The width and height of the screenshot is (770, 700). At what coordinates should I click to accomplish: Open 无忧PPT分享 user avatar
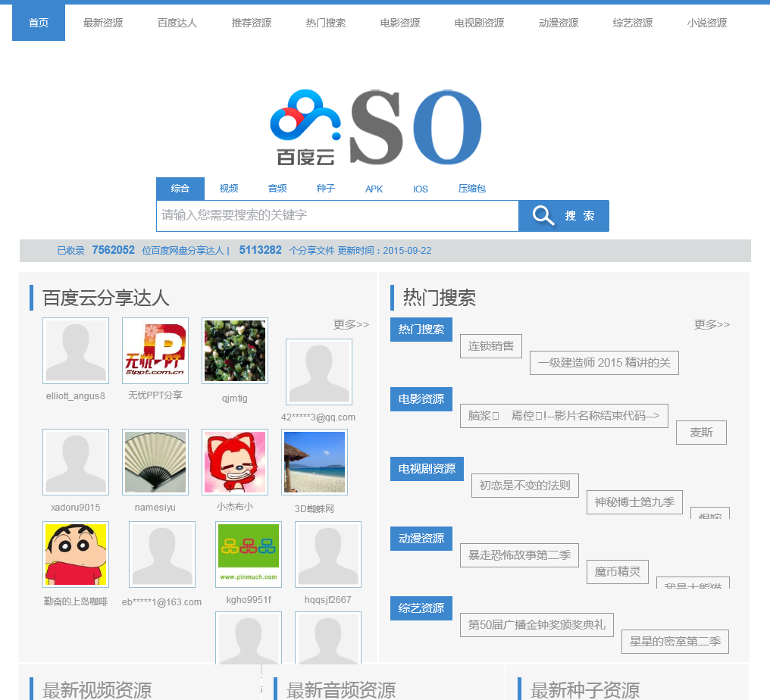point(155,351)
